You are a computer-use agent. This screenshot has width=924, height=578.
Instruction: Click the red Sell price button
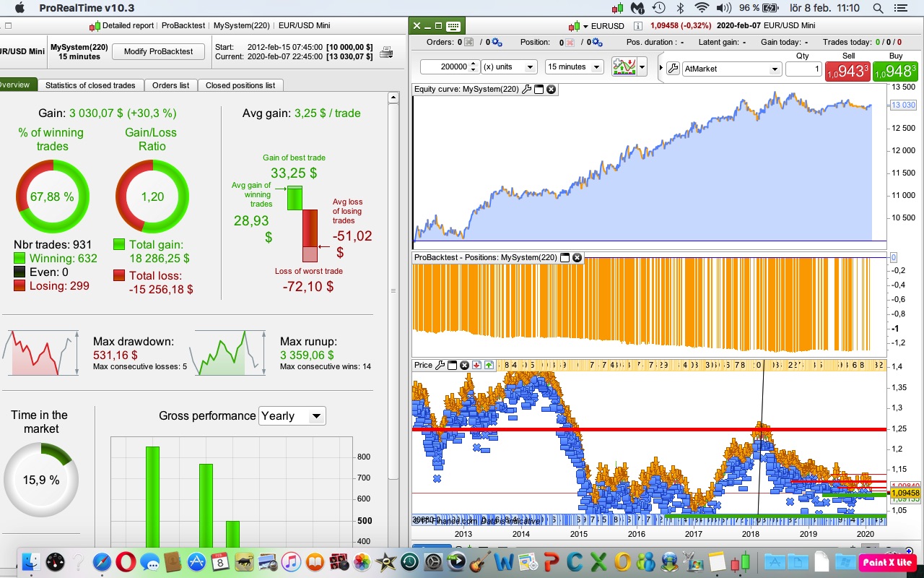click(848, 71)
